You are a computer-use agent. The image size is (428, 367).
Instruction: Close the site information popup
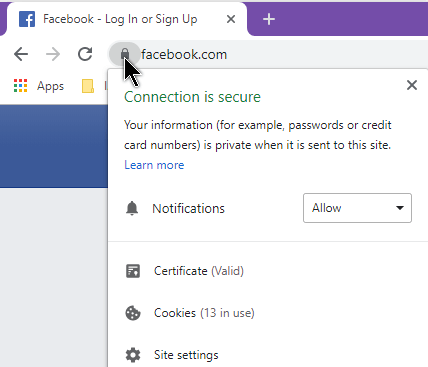tap(412, 85)
